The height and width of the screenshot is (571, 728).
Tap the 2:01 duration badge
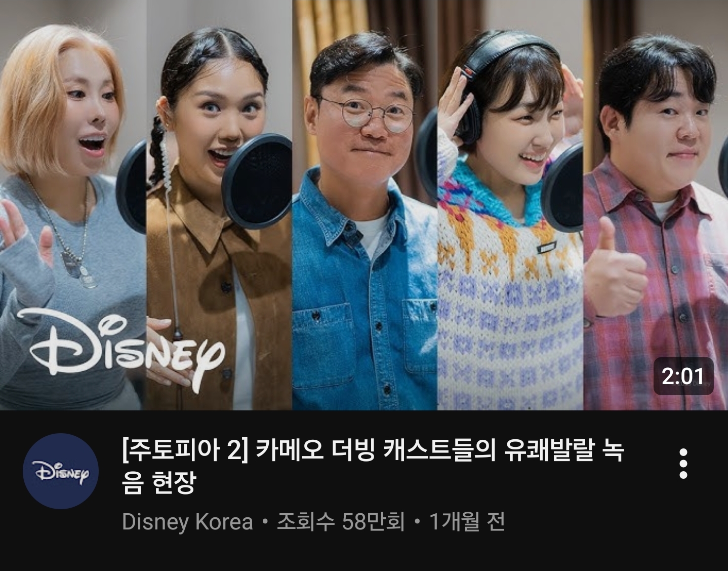[683, 376]
